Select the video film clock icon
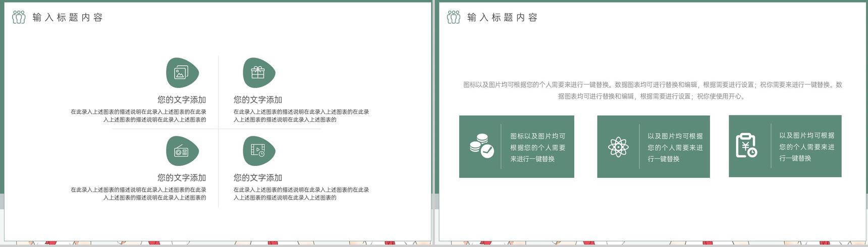 tap(258, 150)
